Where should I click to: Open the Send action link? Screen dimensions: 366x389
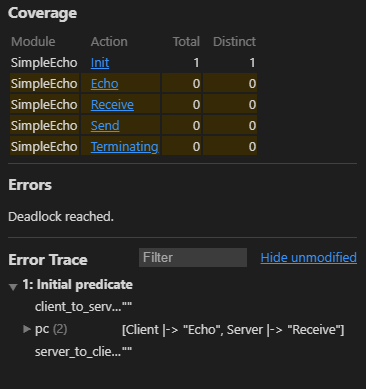[105, 126]
